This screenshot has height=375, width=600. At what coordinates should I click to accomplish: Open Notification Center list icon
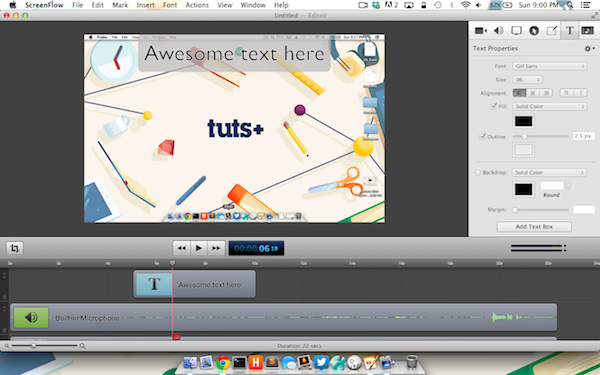point(585,5)
